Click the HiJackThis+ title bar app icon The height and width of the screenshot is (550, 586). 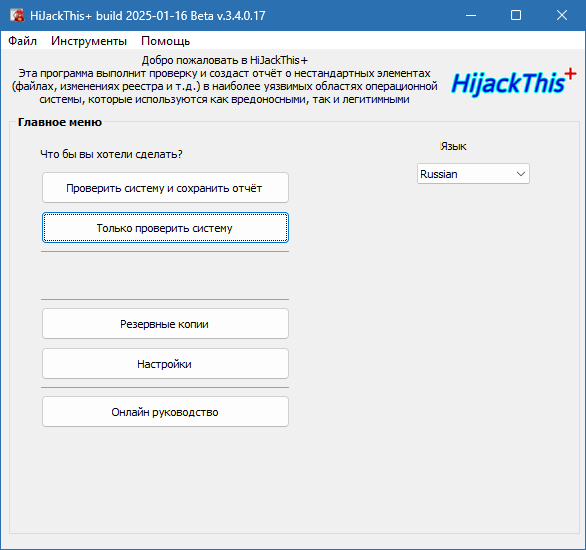[17, 15]
